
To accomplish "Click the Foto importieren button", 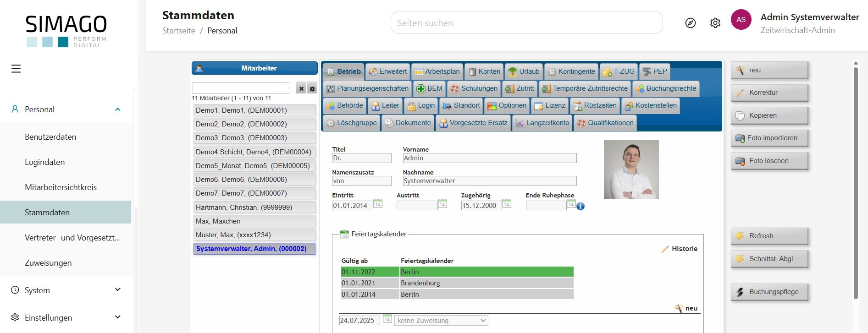I will pos(769,138).
